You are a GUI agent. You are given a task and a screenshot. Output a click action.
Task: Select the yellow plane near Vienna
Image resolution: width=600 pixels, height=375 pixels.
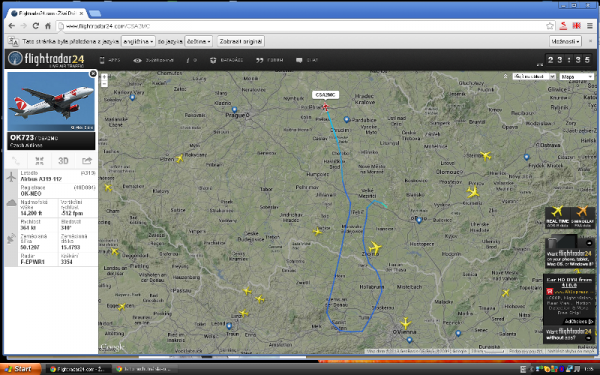pos(406,323)
